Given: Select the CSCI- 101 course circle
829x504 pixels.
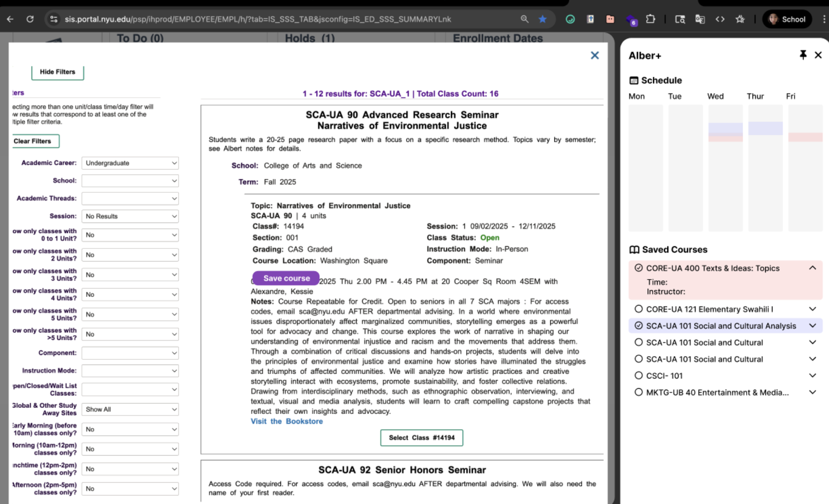Looking at the screenshot, I should tap(638, 375).
